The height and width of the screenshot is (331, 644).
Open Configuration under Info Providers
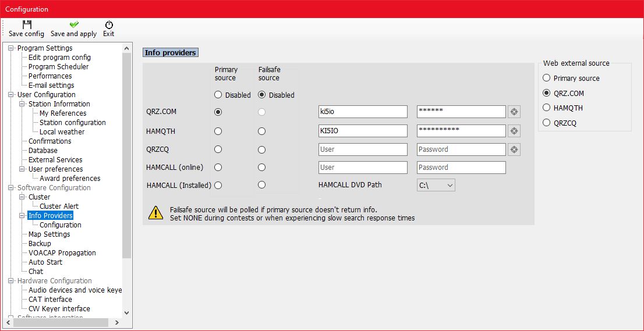point(61,225)
